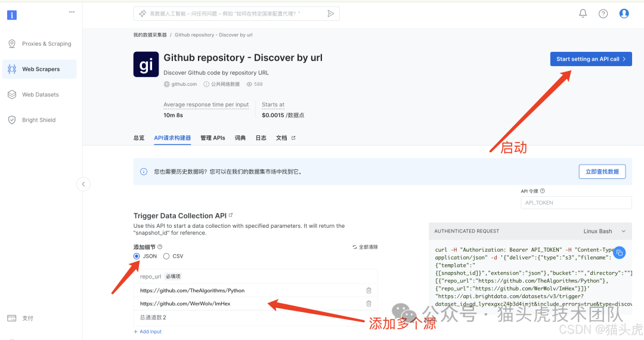Open the help question mark icon

[603, 14]
